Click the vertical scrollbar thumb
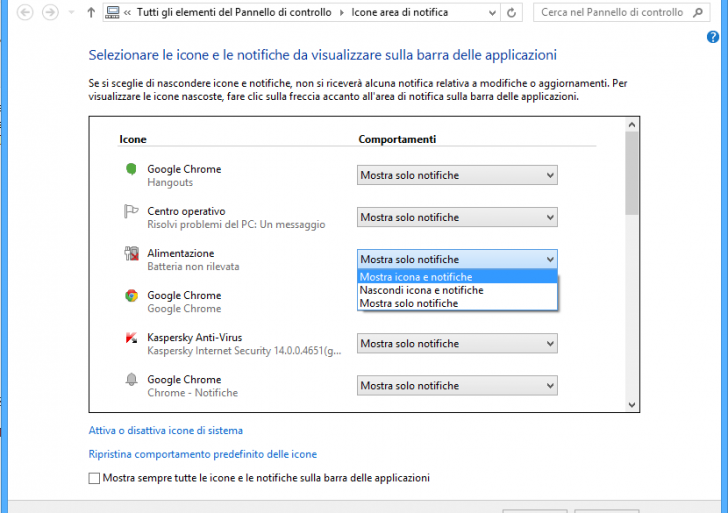The height and width of the screenshot is (513, 728). coord(631,173)
